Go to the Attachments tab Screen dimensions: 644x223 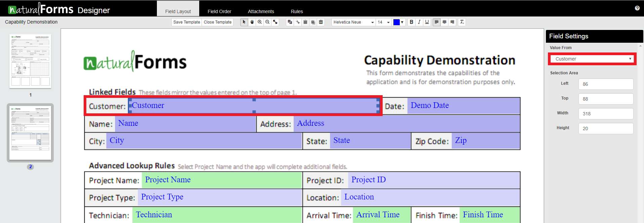(261, 11)
